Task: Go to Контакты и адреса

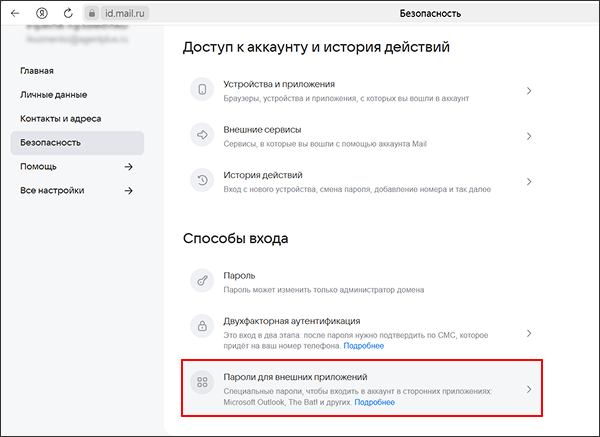Action: 60,119
